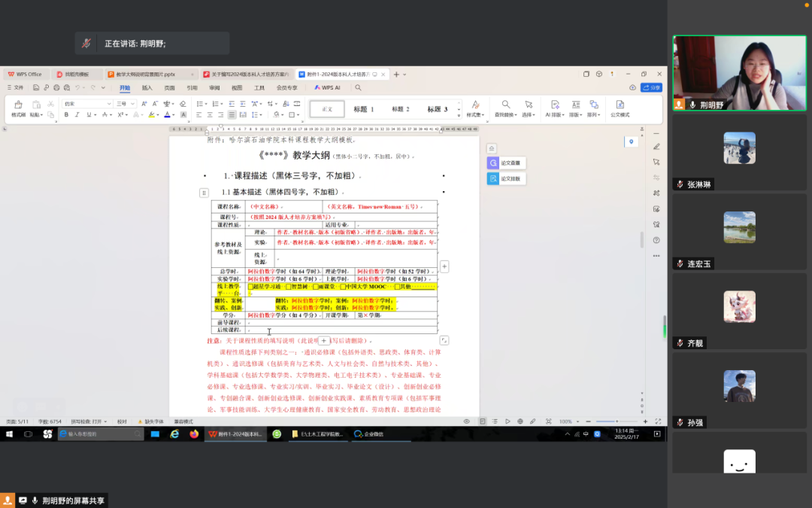Screen dimensions: 812x508
Task: Click the 公文模式 icon in ribbon
Action: tap(620, 108)
